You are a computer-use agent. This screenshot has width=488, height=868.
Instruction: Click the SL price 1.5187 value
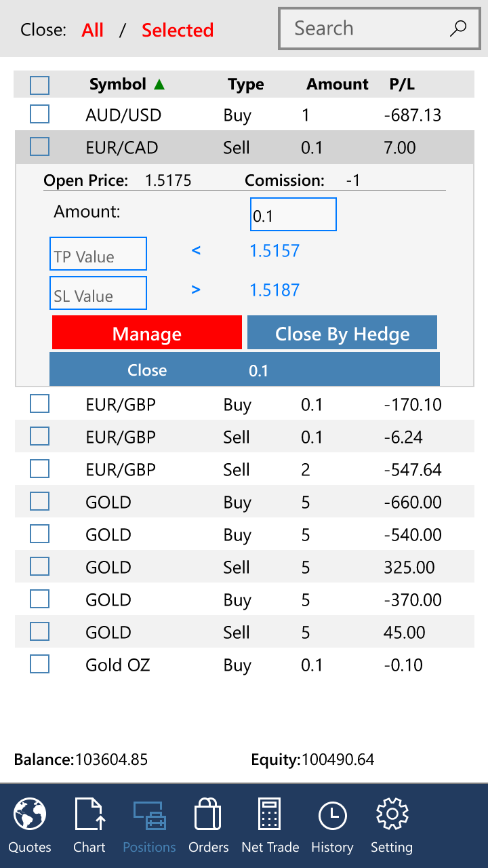pos(274,290)
